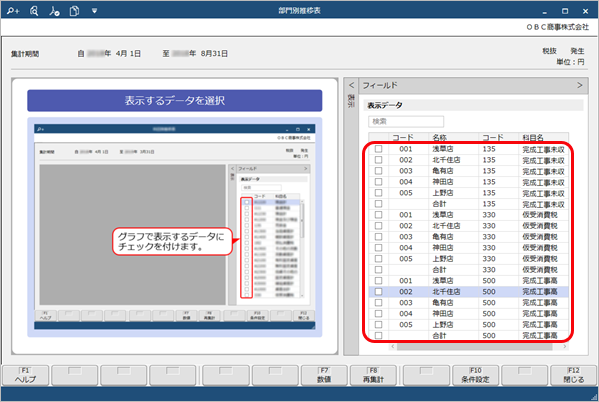This screenshot has width=599, height=402.
Task: Click the right chevron on Field header
Action: (580, 85)
